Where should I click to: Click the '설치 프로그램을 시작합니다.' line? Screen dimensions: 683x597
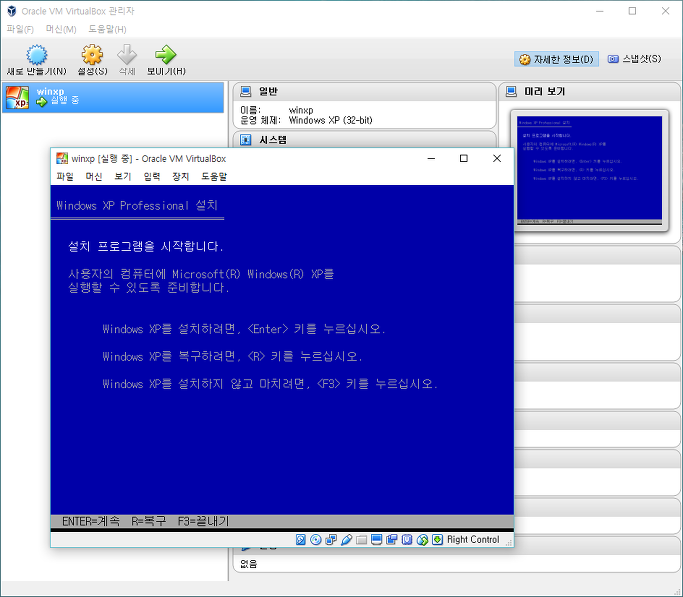coord(146,246)
